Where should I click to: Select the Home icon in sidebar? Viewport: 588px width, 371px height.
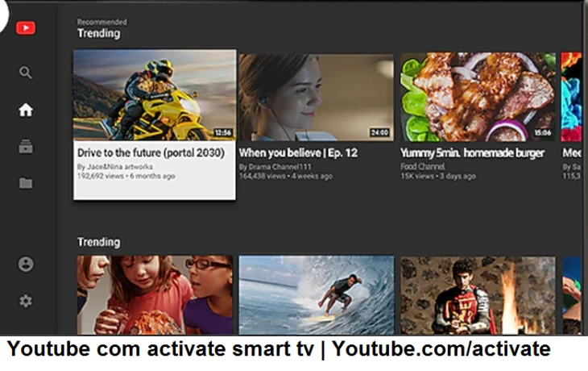(x=26, y=110)
